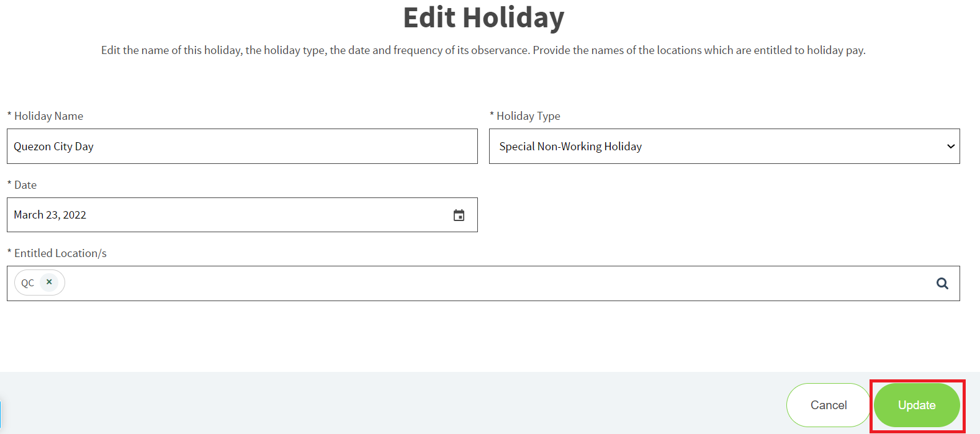Viewport: 980px width, 434px height.
Task: Click the holiday description instruction text
Action: (x=483, y=50)
